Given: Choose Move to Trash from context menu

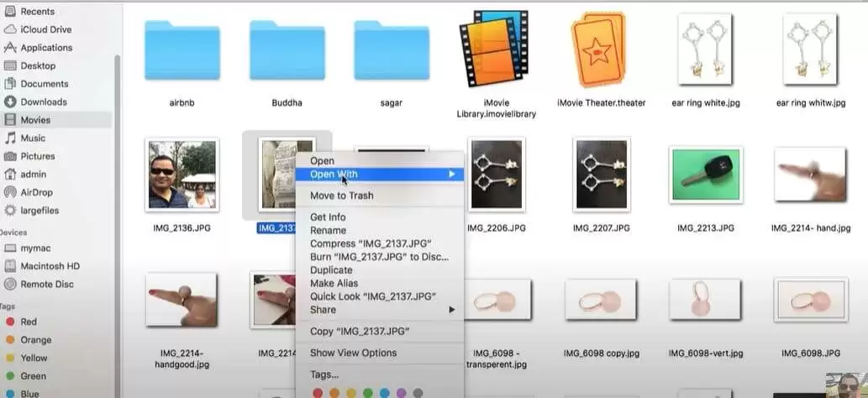Looking at the screenshot, I should click(341, 196).
